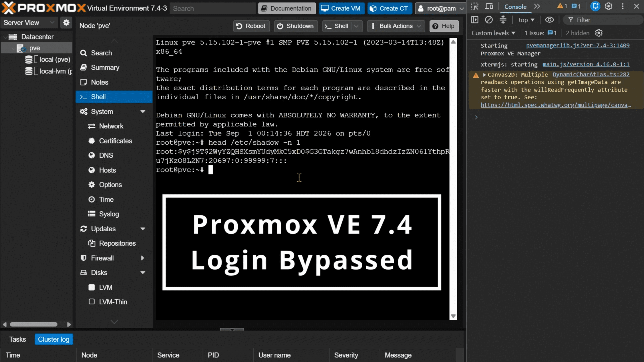The image size is (644, 362).
Task: Open the Options menu item
Action: coord(114,185)
